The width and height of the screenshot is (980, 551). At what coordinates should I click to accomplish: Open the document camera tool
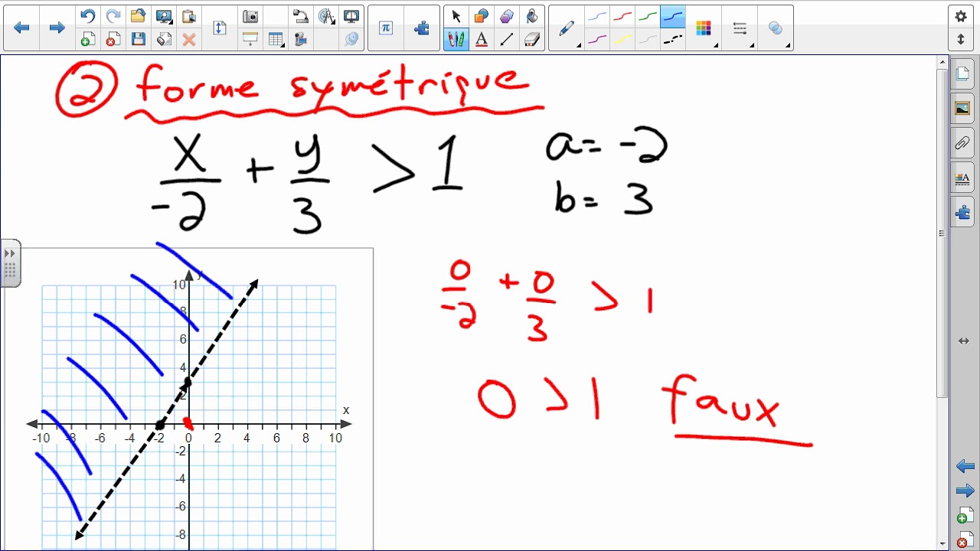pos(301,16)
